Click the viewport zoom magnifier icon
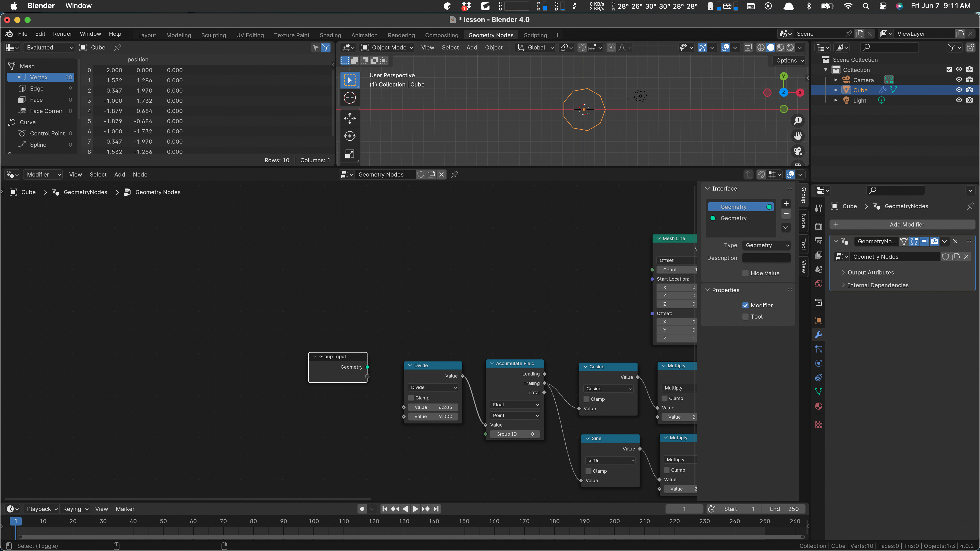The height and width of the screenshot is (551, 980). click(x=798, y=121)
